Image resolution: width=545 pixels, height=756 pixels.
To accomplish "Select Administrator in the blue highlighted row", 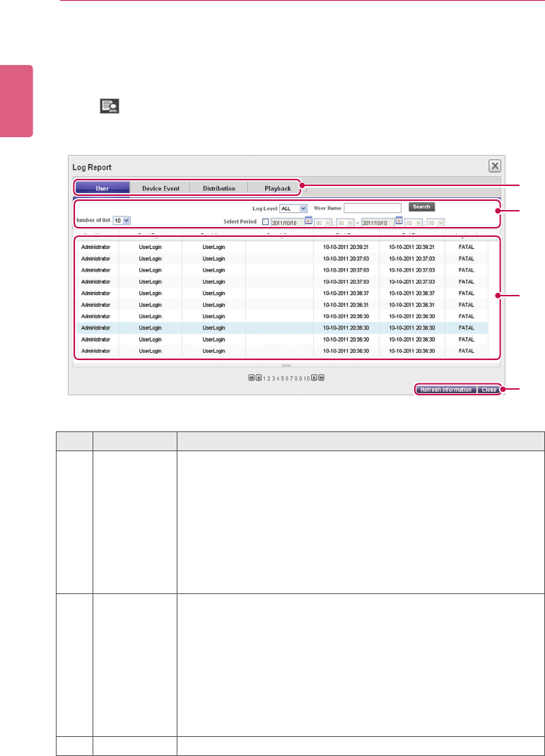I will 95,328.
